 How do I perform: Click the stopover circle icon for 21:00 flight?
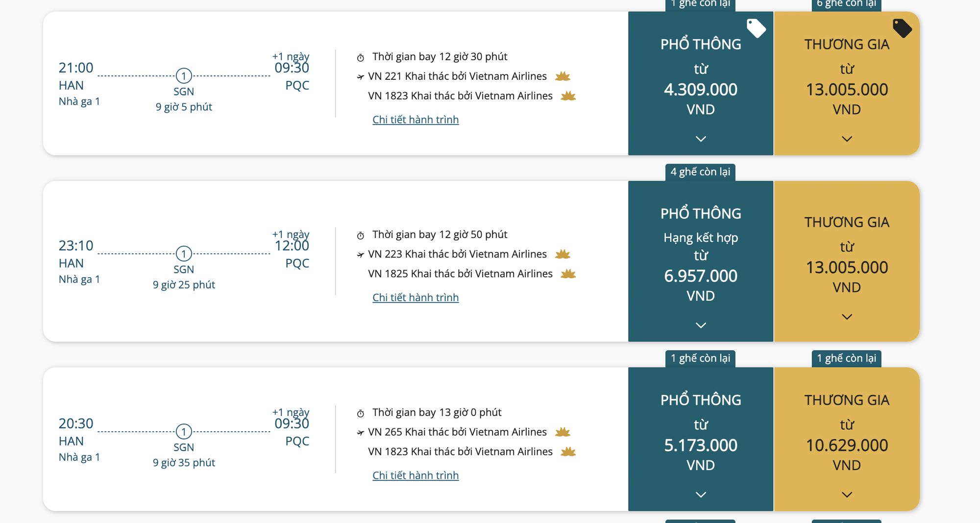point(184,76)
